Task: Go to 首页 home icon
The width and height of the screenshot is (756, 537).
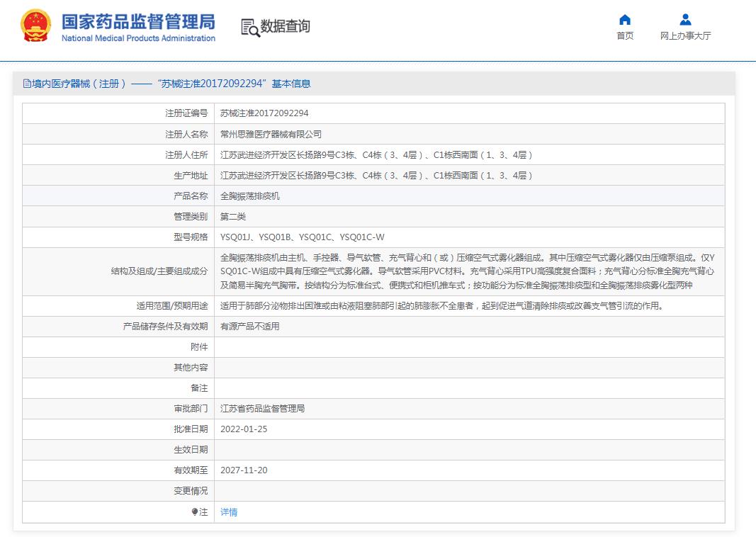Action: [625, 20]
